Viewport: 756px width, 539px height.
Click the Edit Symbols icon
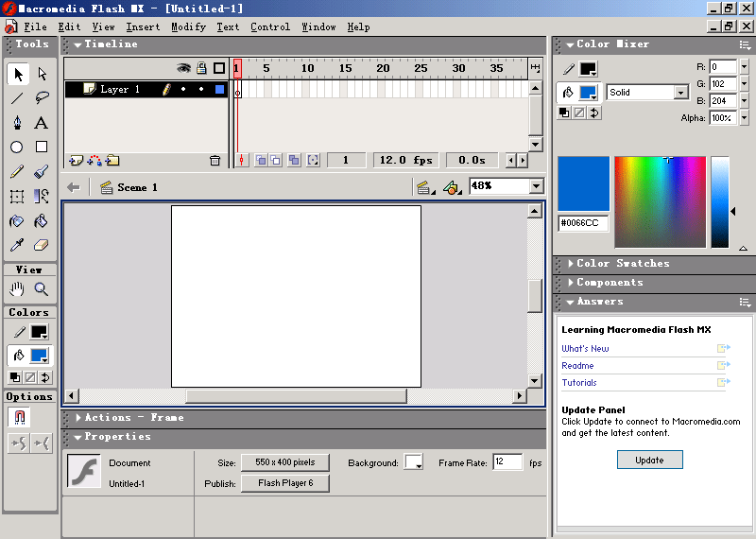click(452, 187)
